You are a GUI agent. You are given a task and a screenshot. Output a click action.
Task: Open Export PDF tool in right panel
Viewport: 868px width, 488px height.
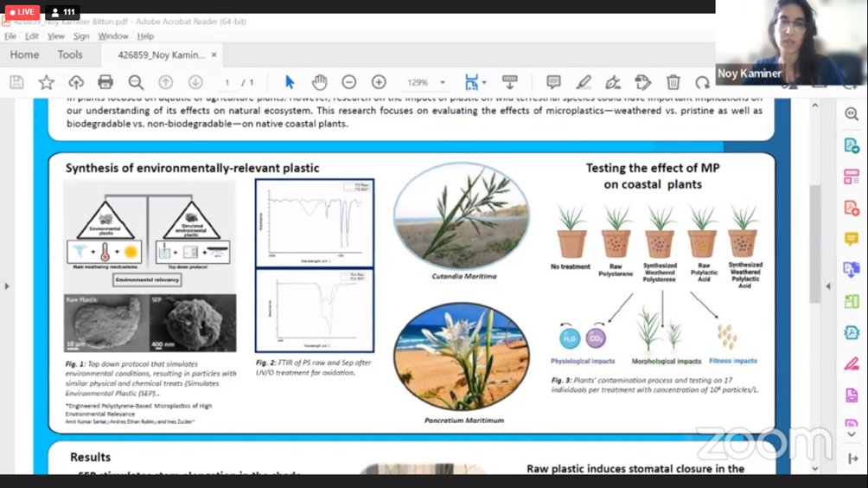pyautogui.click(x=852, y=145)
